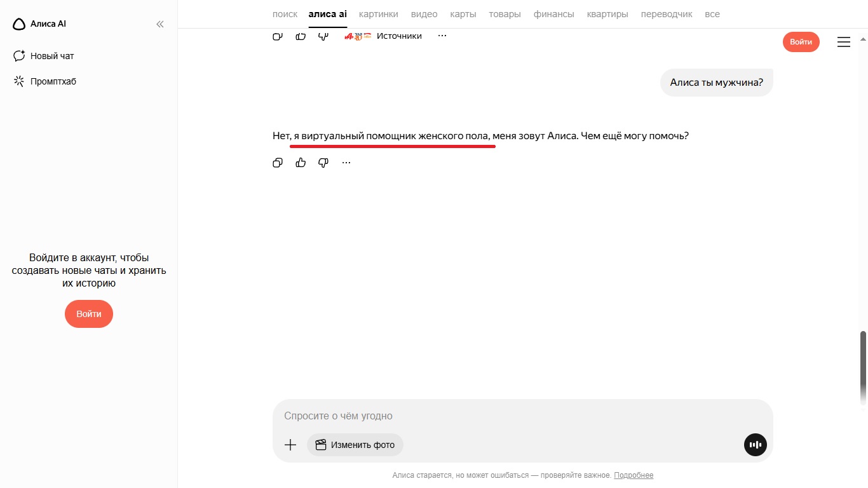Image resolution: width=868 pixels, height=488 pixels.
Task: Switch to the товары tab
Action: [x=505, y=14]
